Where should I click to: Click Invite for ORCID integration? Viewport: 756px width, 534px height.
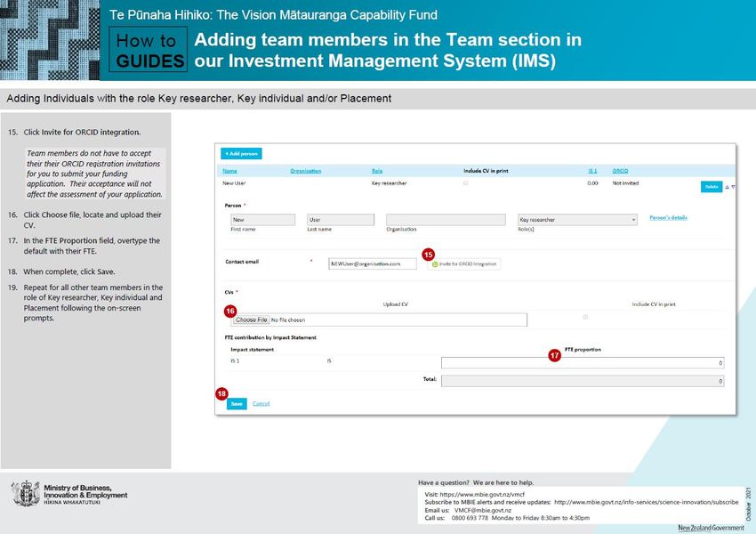pyautogui.click(x=463, y=264)
